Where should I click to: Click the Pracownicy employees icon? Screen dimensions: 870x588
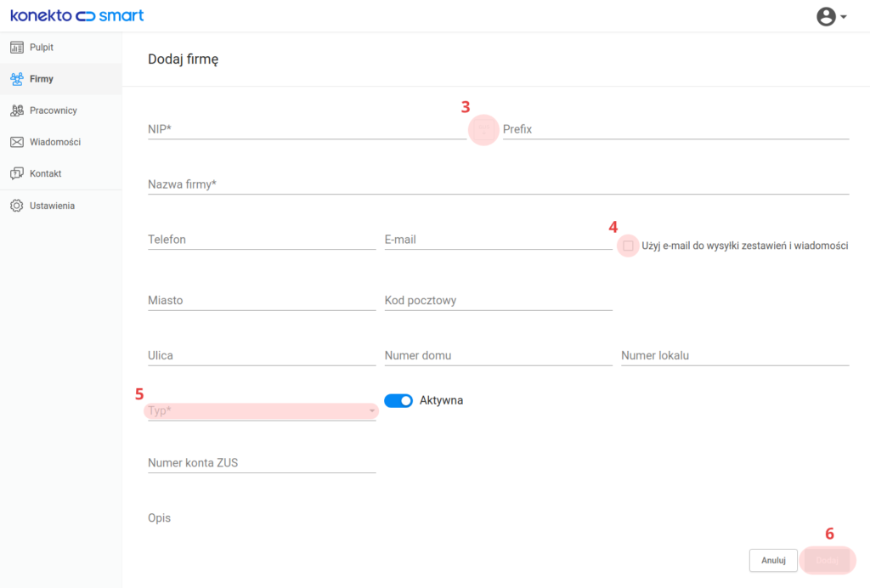(17, 110)
